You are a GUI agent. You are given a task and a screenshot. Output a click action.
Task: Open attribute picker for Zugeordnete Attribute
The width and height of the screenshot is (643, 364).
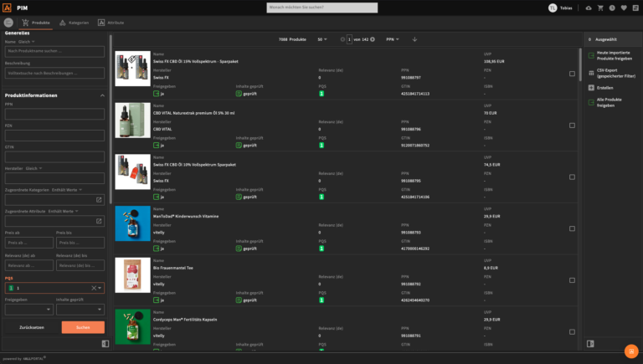[x=99, y=221]
